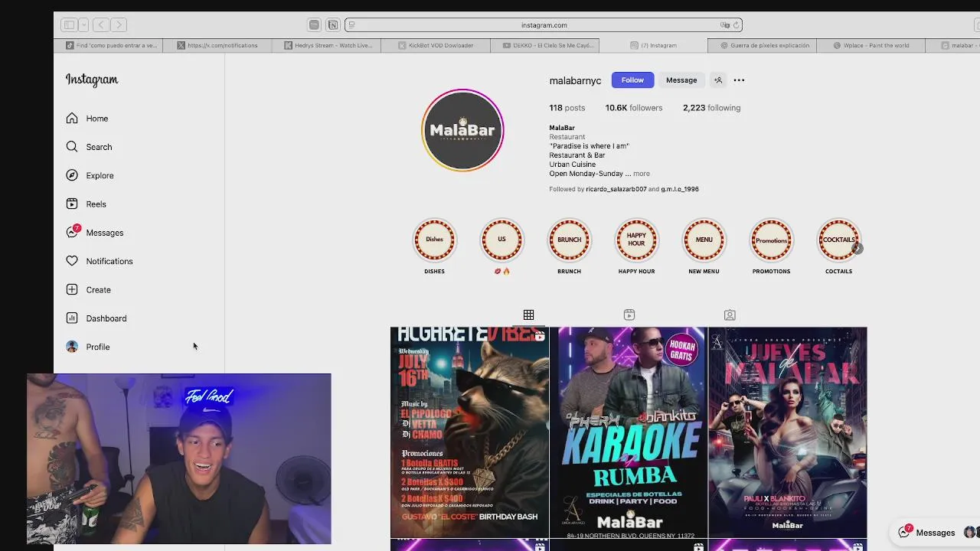Click the Message button on profile
This screenshot has height=551, width=980.
681,80
